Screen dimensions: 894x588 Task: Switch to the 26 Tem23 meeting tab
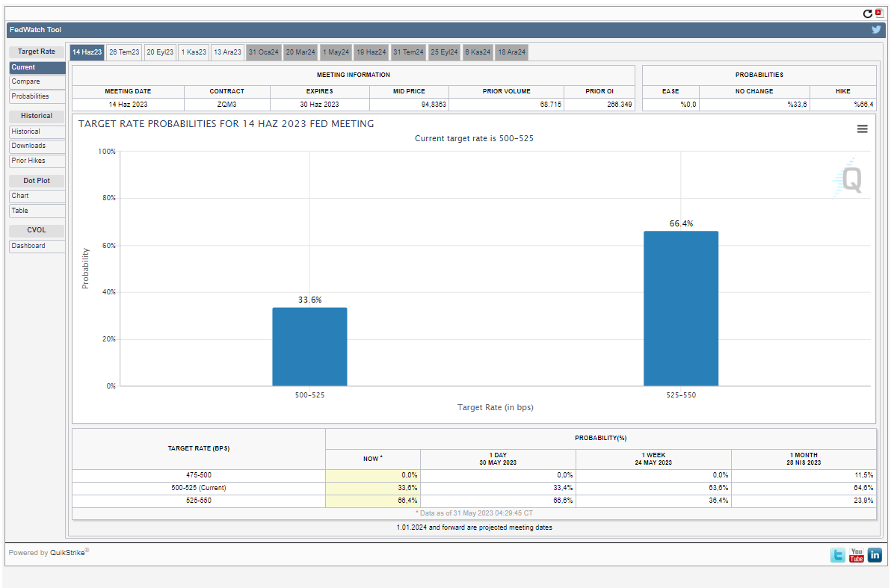[x=123, y=52]
